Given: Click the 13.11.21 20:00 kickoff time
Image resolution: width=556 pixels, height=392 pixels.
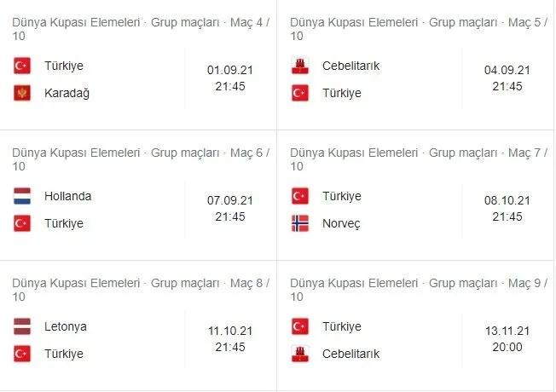Looking at the screenshot, I should point(507,347).
